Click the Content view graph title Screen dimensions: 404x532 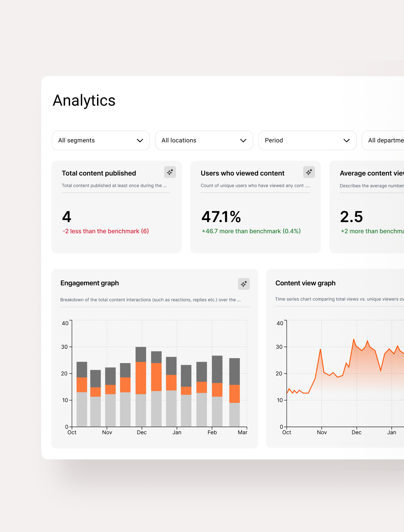(x=305, y=283)
